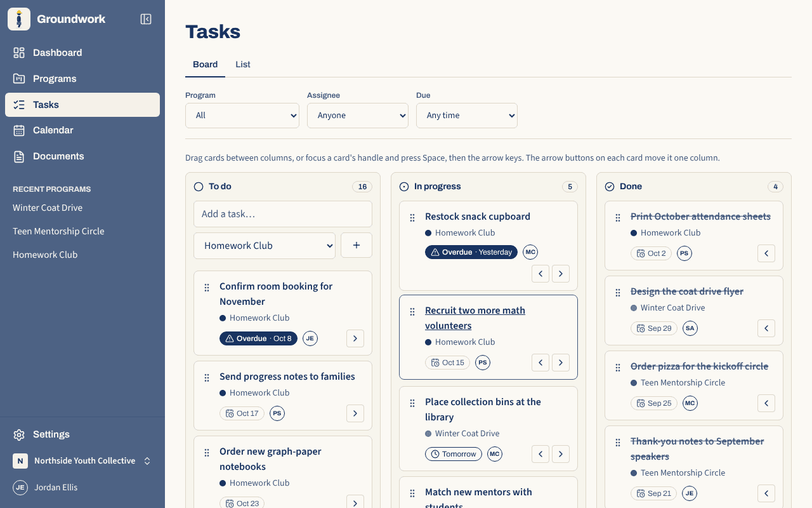
Task: Open the Due filter dropdown
Action: point(467,116)
